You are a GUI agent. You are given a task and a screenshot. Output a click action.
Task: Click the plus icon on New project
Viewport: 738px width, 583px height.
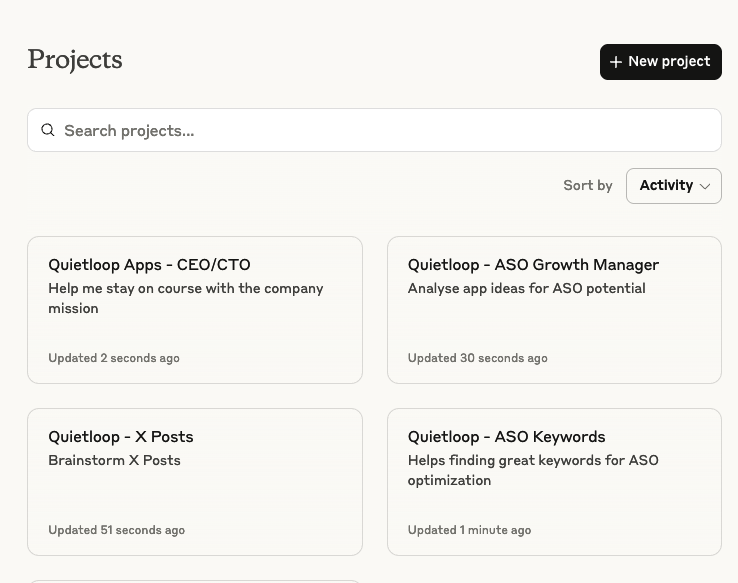616,62
